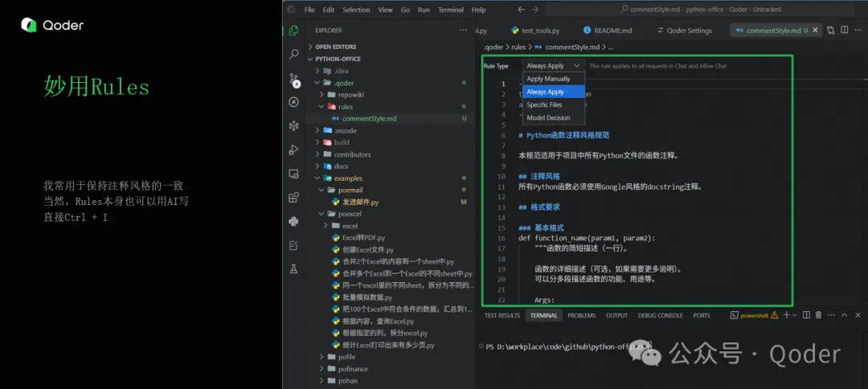Select Apply Manually rule type
868x389 pixels.
pyautogui.click(x=553, y=79)
